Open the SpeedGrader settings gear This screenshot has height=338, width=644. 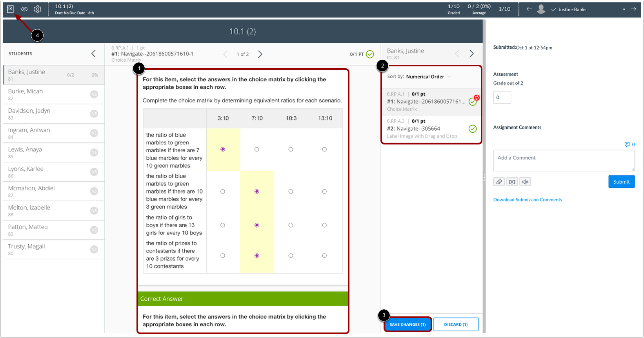tap(38, 9)
